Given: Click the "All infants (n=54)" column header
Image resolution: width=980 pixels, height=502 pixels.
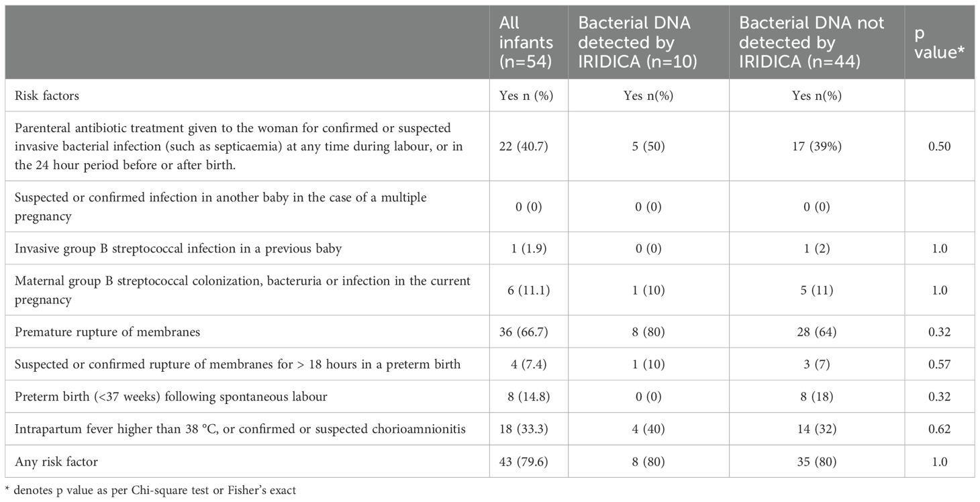Looking at the screenshot, I should tap(527, 42).
